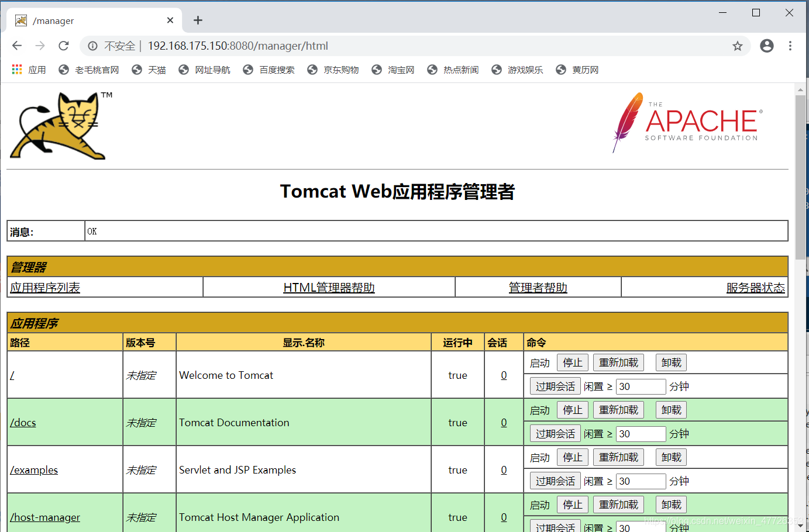The height and width of the screenshot is (532, 809).
Task: Expire sessions for root / application
Action: point(555,386)
